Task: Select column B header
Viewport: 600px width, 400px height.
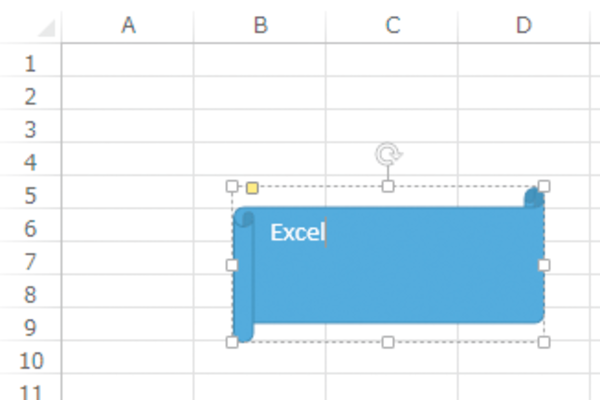Action: (260, 26)
